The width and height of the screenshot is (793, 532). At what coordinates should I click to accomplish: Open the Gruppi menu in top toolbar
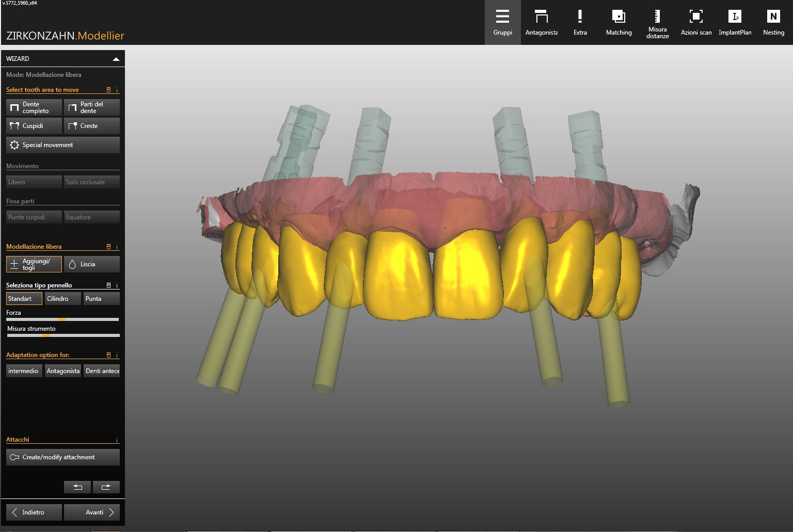502,23
